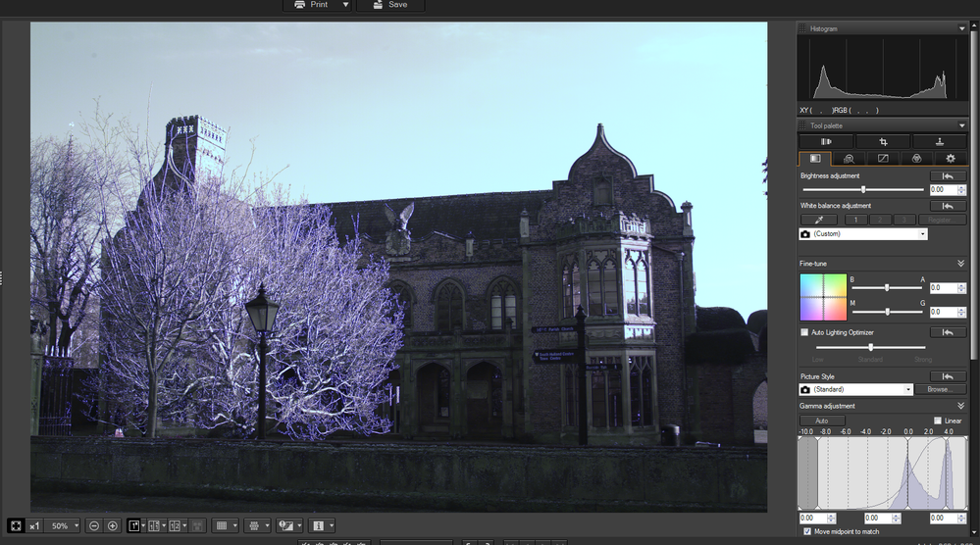Screen dimensions: 980x545
Task: Enable the Linear gamma checkbox
Action: 938,421
